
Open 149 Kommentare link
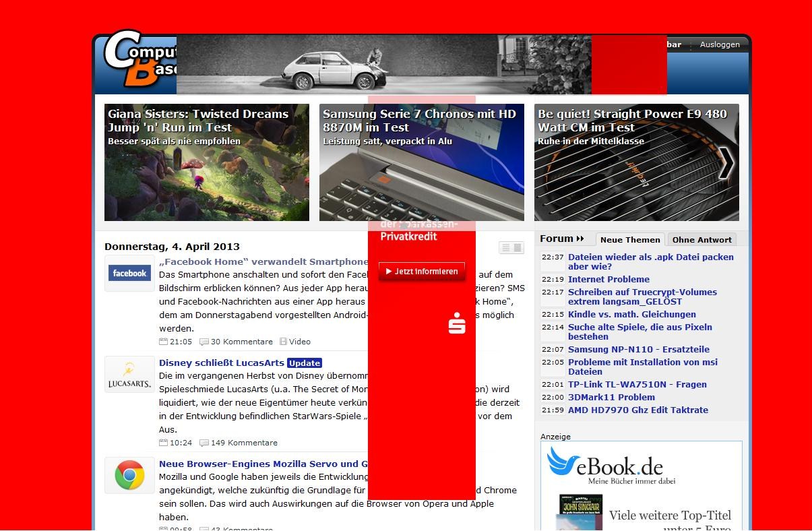click(244, 443)
